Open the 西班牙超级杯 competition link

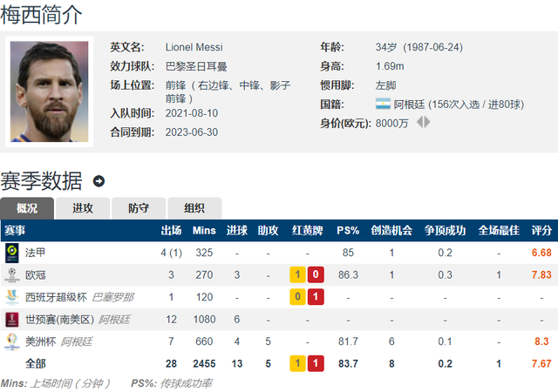point(56,297)
